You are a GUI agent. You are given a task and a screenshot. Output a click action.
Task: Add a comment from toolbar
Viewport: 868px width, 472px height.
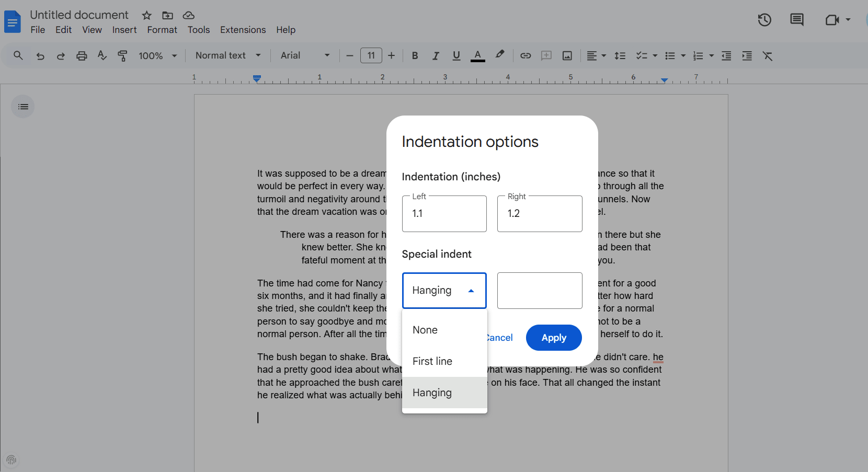(546, 56)
